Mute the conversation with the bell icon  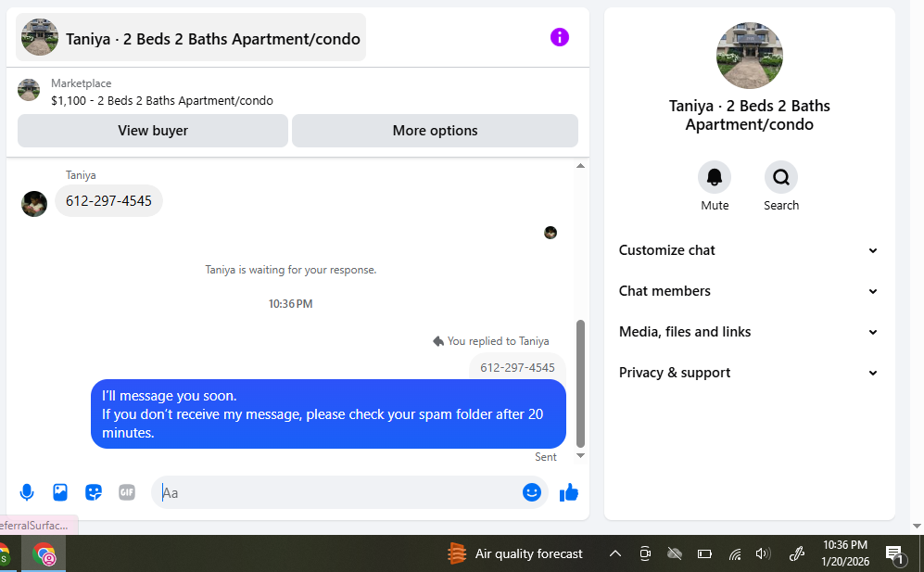tap(715, 177)
